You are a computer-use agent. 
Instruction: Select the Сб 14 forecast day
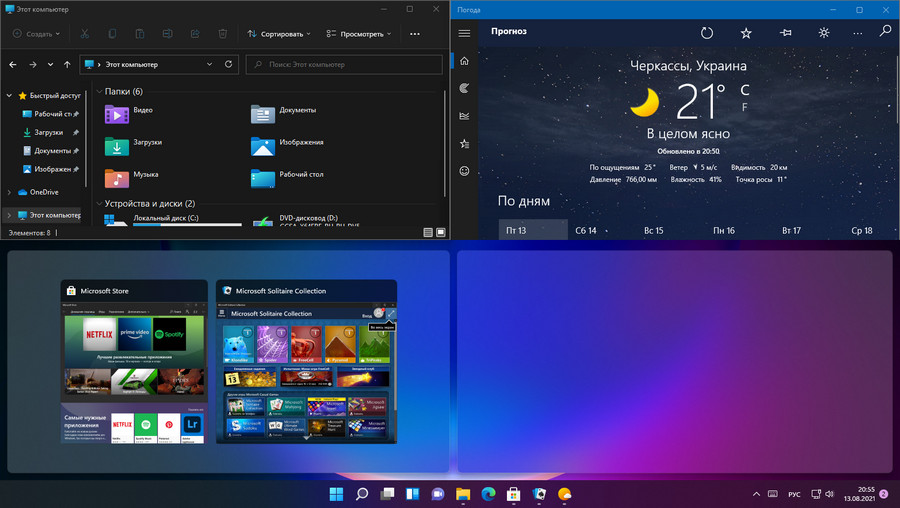click(585, 230)
